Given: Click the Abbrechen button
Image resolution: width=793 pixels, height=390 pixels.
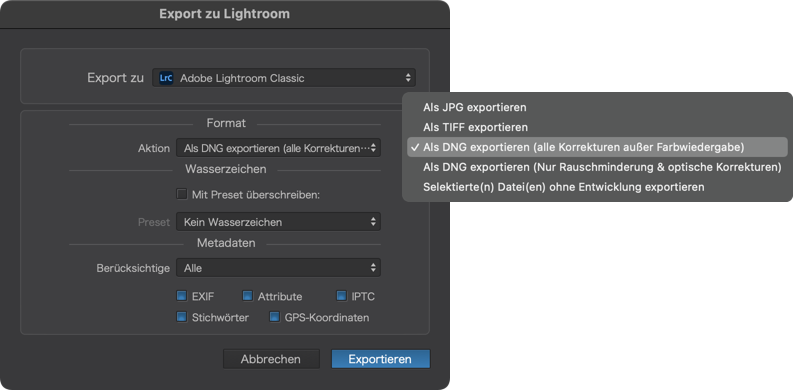Looking at the screenshot, I should (271, 359).
